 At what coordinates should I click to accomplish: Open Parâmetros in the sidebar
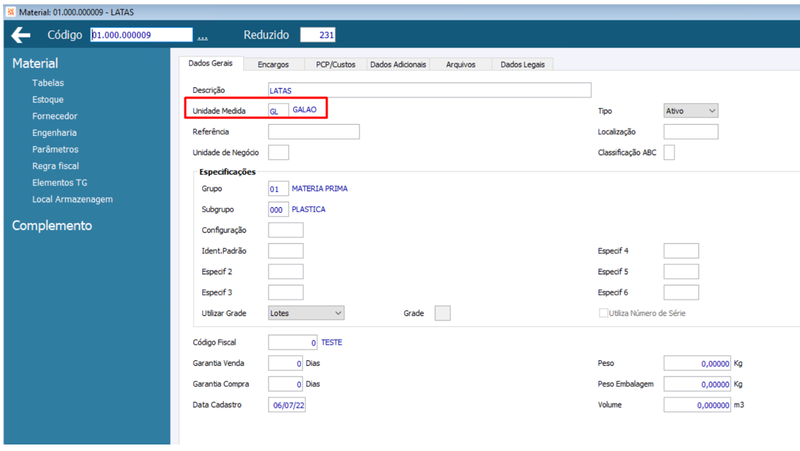pos(55,149)
